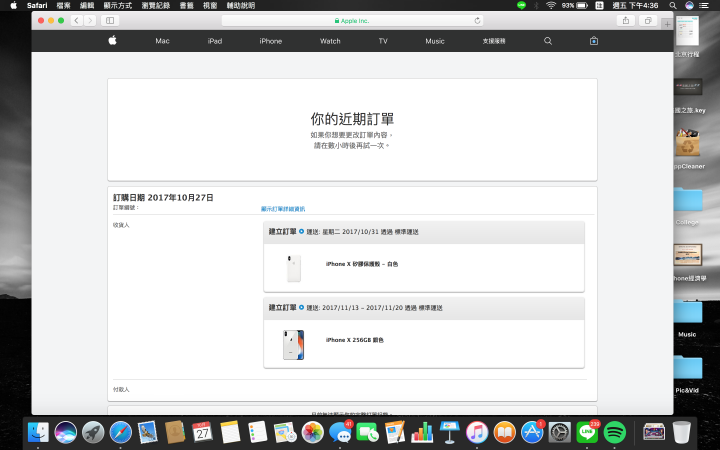The height and width of the screenshot is (450, 720).
Task: Click white iPhone X silicone case thumbnail
Action: pyautogui.click(x=294, y=268)
